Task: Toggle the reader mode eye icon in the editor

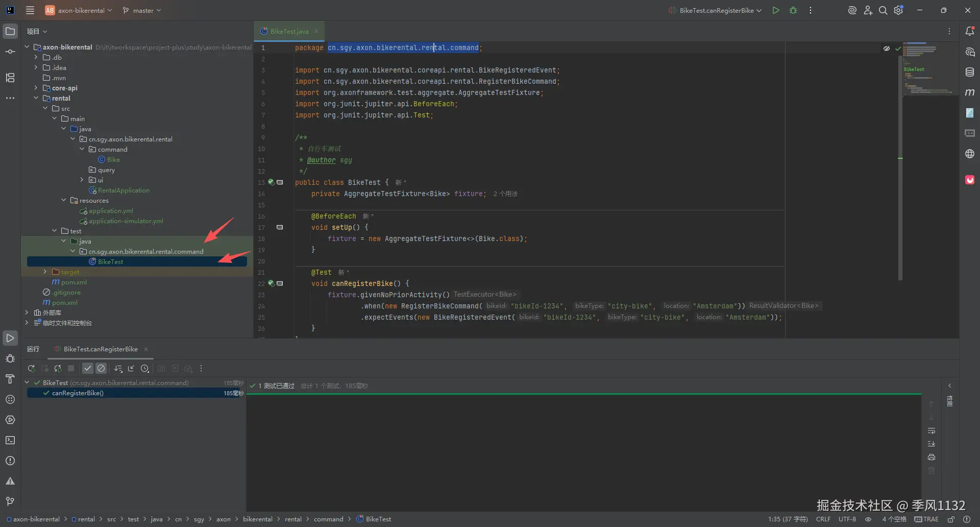Action: [886, 49]
